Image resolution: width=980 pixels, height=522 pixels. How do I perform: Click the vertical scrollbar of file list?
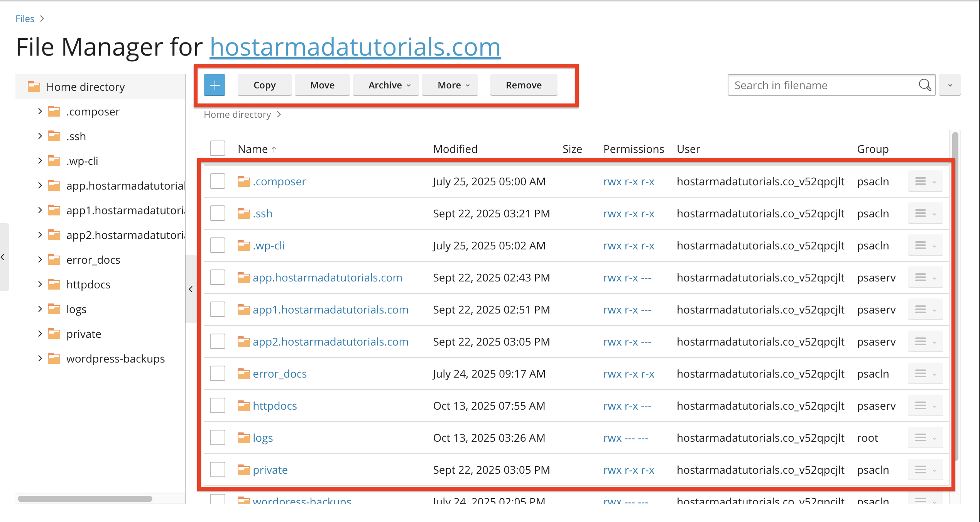955,297
